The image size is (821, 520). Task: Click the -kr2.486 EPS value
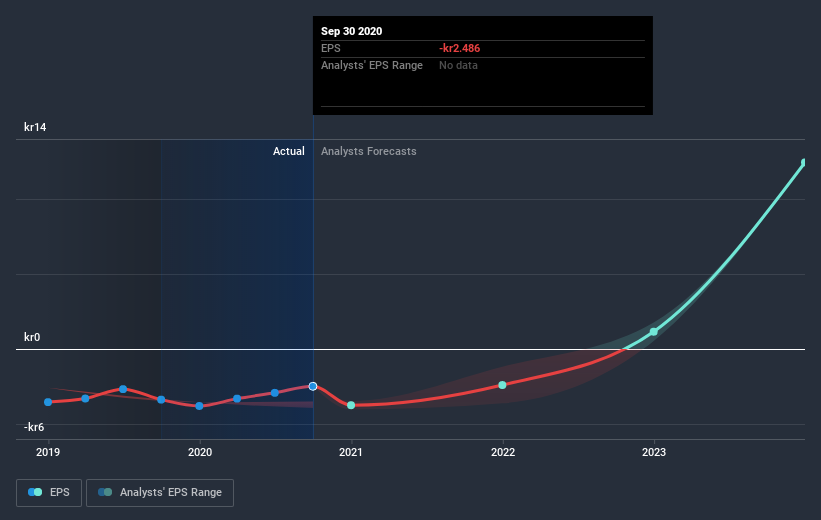[x=459, y=48]
